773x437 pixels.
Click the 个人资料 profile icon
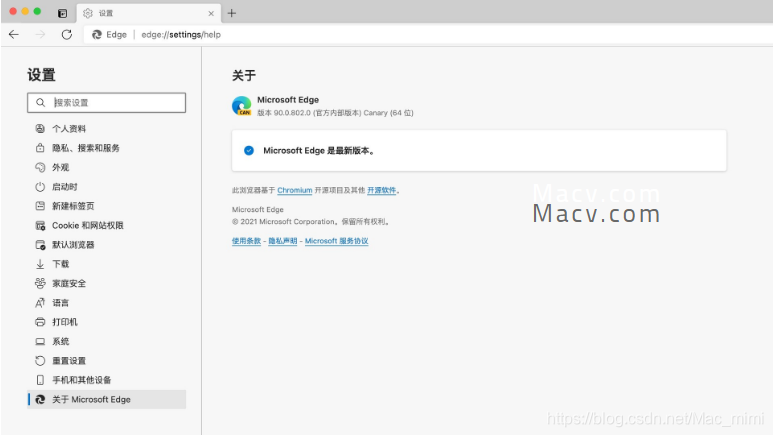(40, 129)
